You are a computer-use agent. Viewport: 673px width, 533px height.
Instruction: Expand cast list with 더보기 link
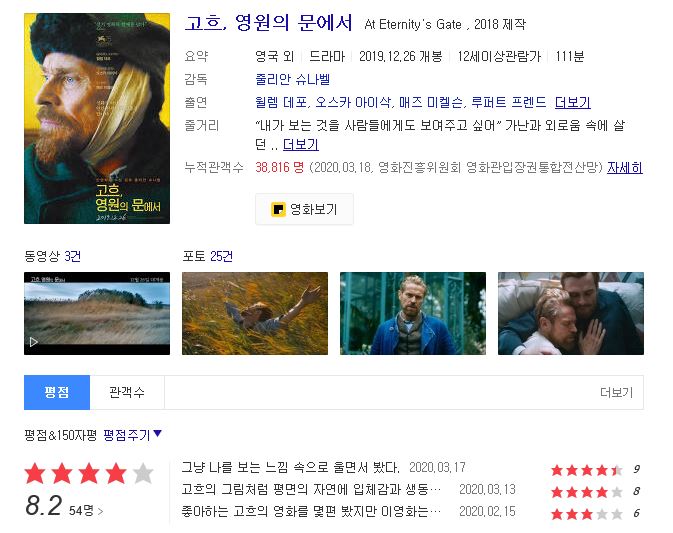[x=573, y=103]
